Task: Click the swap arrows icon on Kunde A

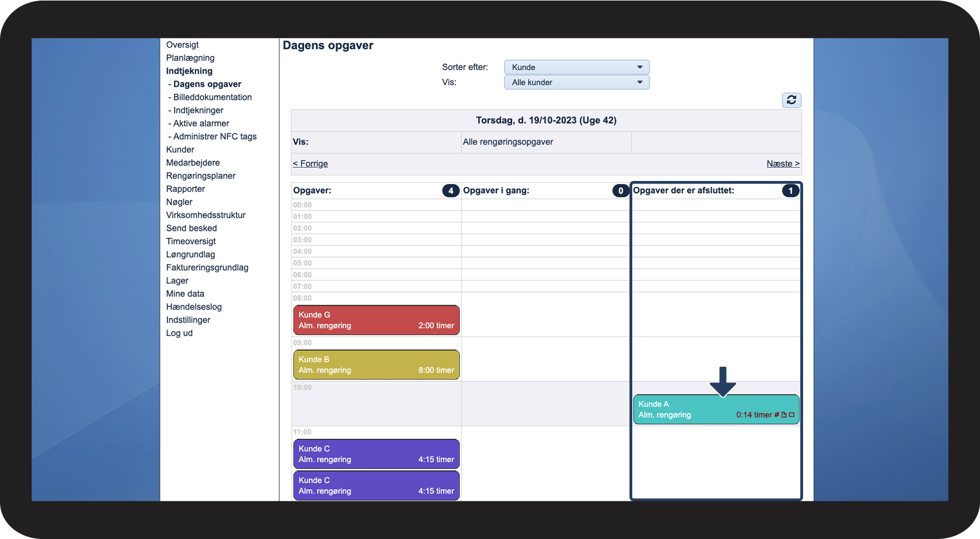Action: [x=776, y=415]
